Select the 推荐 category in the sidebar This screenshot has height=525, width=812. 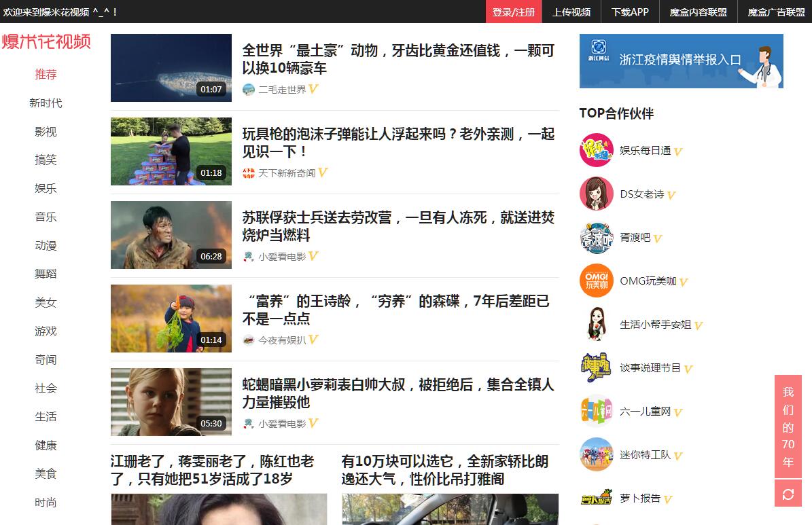[x=46, y=75]
